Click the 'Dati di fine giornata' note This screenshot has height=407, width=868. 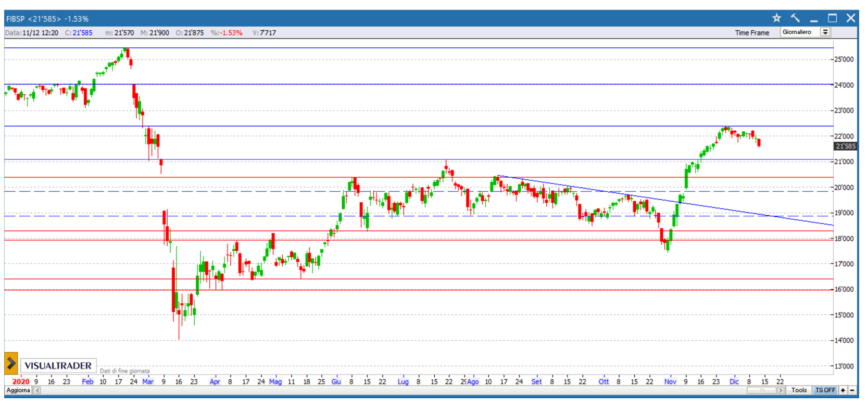coord(124,371)
